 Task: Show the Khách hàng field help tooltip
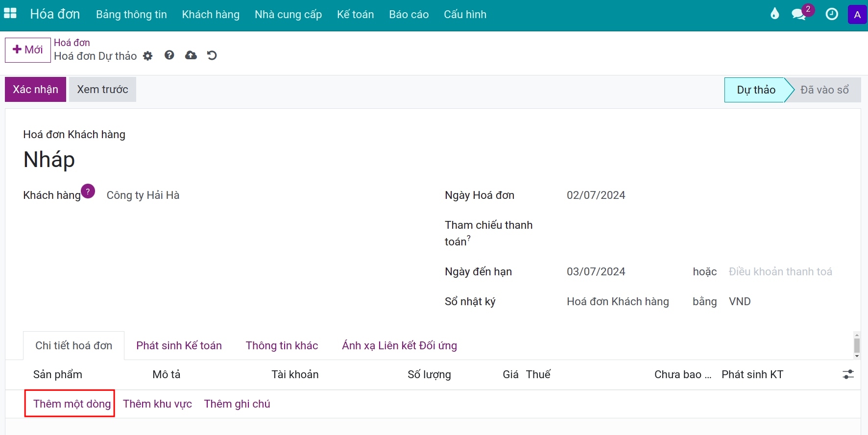tap(88, 191)
